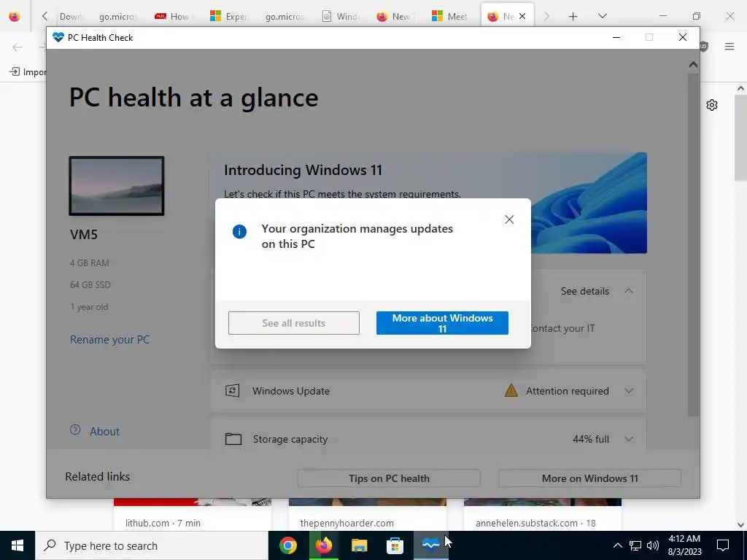Expand the Windows Update row chevron
The width and height of the screenshot is (747, 560).
click(x=629, y=391)
